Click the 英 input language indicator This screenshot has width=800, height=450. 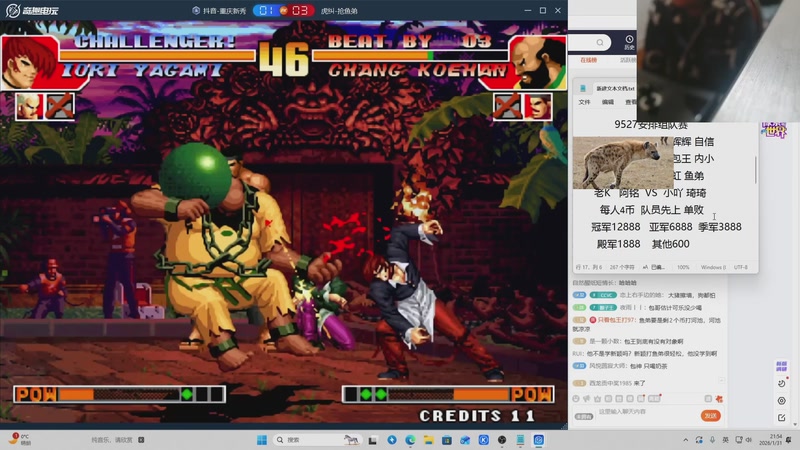726,440
